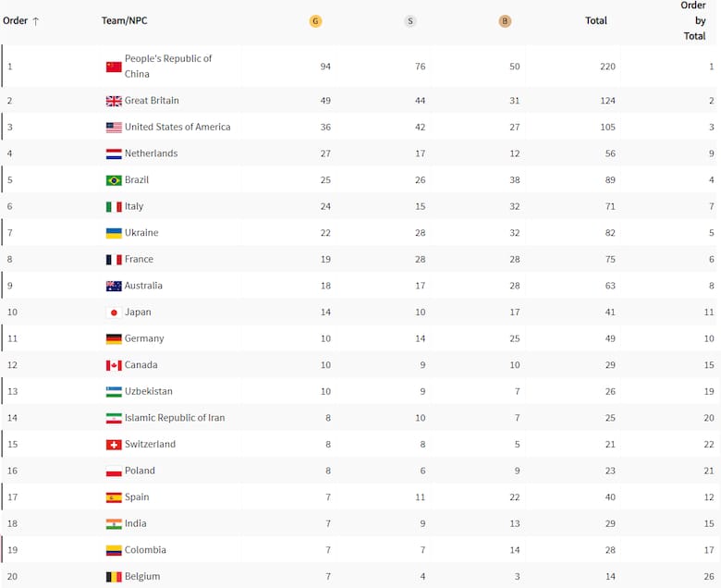Click the Great Britain flag icon

[114, 101]
